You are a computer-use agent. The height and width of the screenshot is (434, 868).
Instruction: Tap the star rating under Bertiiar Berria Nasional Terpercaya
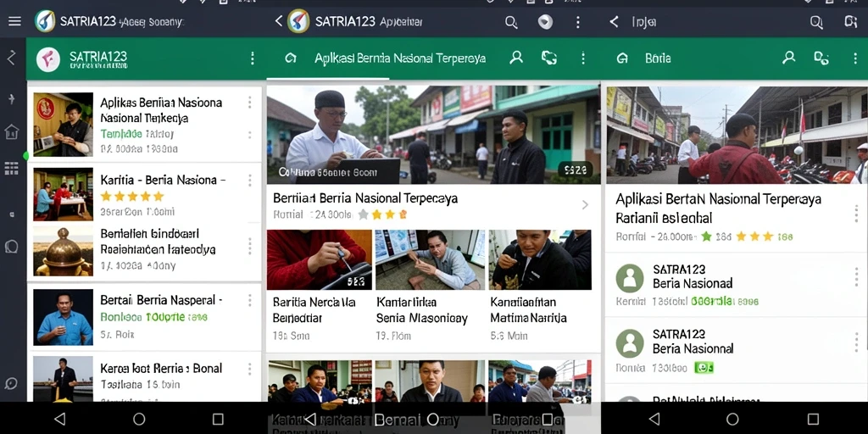[383, 214]
